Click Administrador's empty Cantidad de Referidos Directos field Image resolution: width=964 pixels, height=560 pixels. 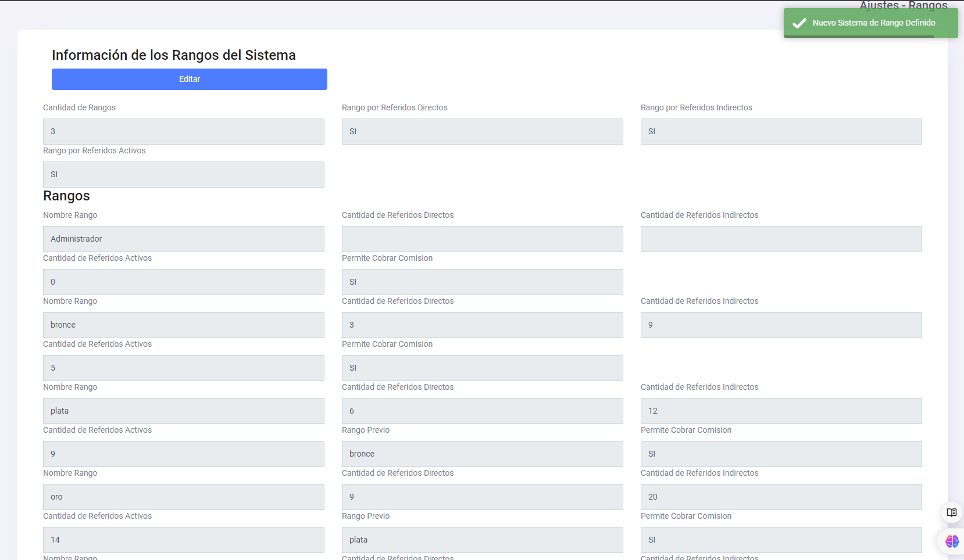482,239
